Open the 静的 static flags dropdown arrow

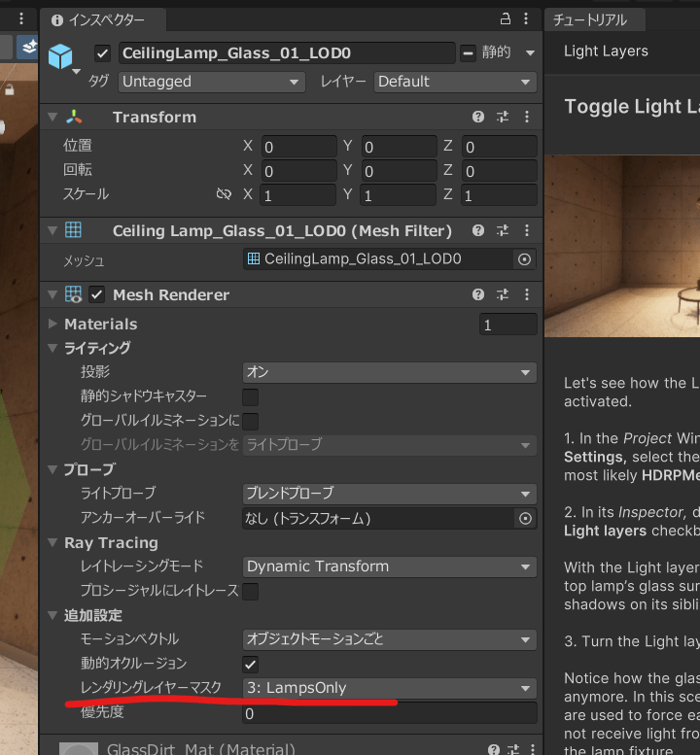(530, 53)
